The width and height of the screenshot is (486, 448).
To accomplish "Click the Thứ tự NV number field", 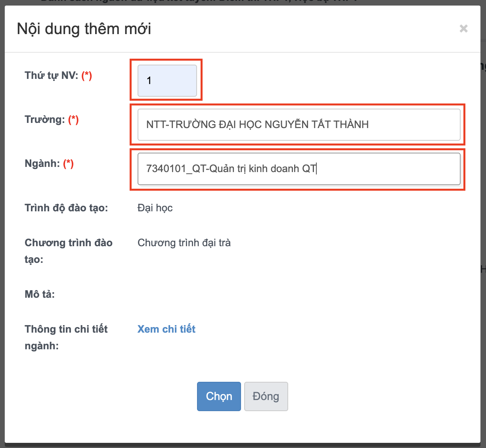I will pyautogui.click(x=167, y=81).
